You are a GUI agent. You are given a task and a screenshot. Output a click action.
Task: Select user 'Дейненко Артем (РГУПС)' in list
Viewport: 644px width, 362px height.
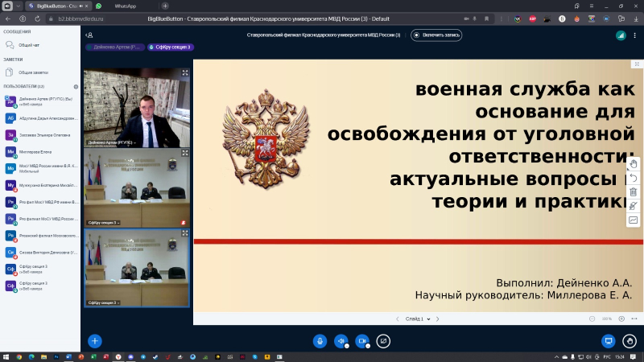[40, 101]
